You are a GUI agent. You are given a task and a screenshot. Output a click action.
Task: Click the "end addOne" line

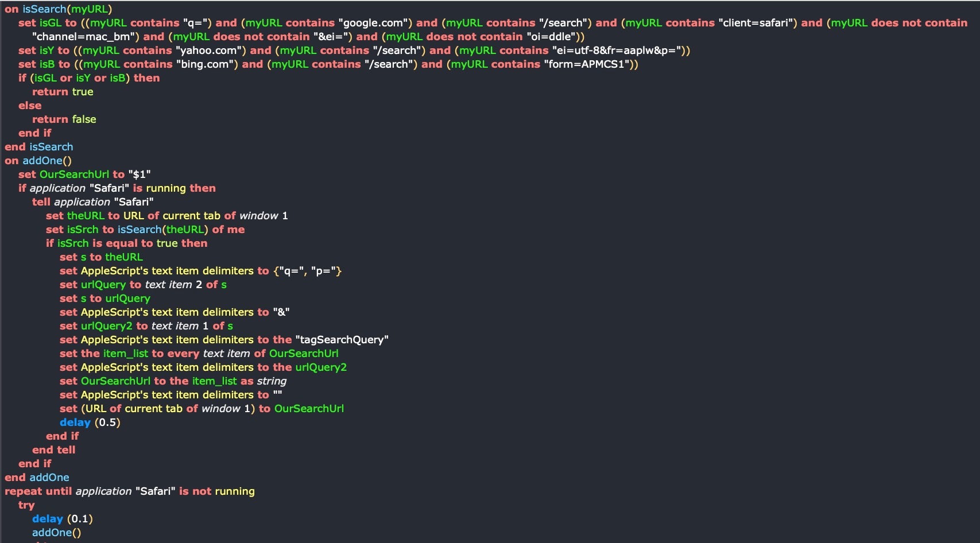[x=37, y=478]
